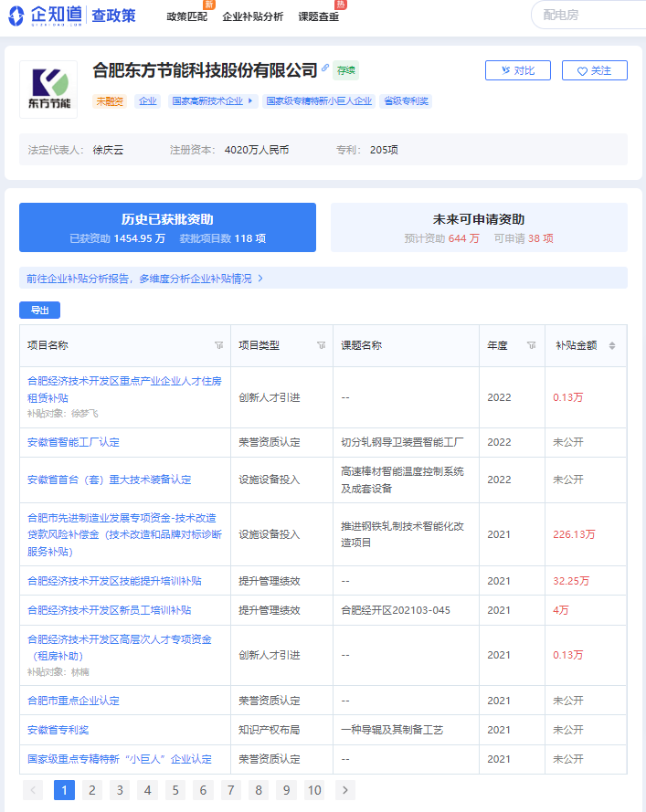Go to page 6
Viewport: 646px width, 812px height.
point(203,790)
